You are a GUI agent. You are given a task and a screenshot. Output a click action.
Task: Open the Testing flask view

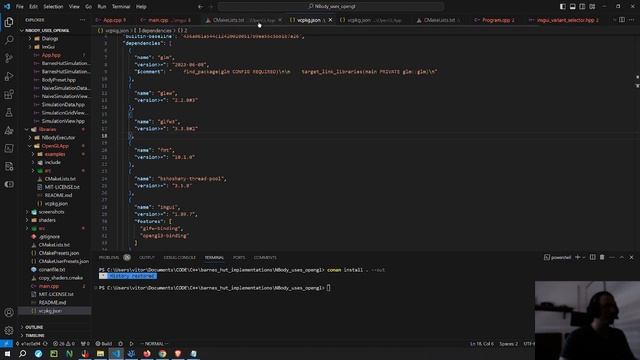tap(9, 112)
